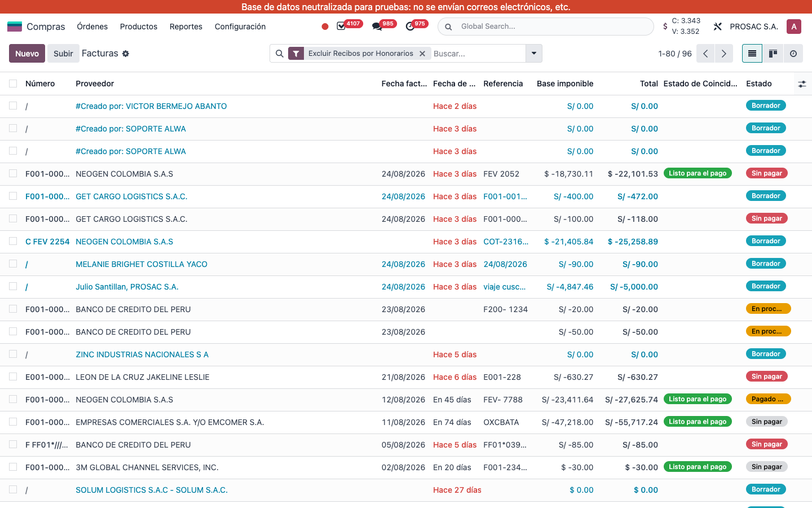This screenshot has width=812, height=508.
Task: Open the company switcher PROSAC S.A.
Action: (x=754, y=27)
